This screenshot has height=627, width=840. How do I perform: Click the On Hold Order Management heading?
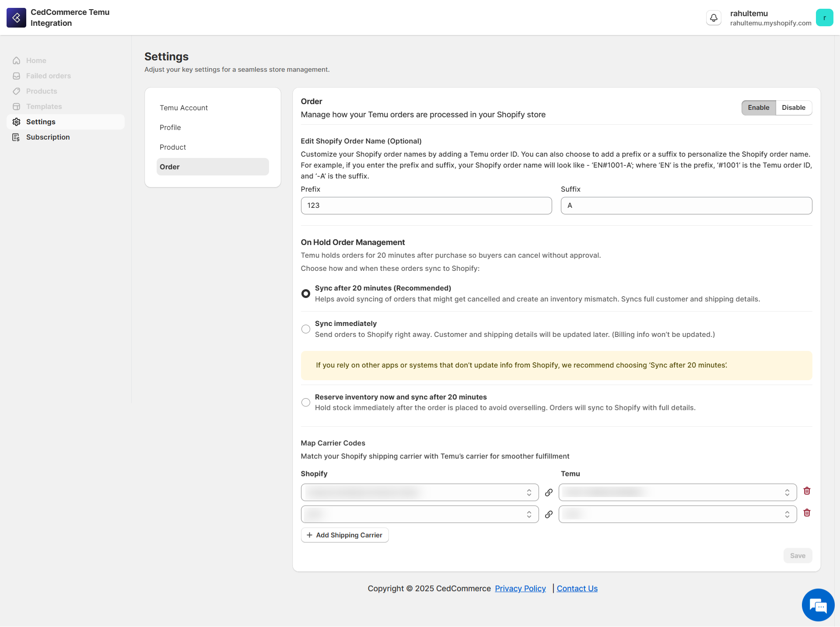click(x=353, y=242)
